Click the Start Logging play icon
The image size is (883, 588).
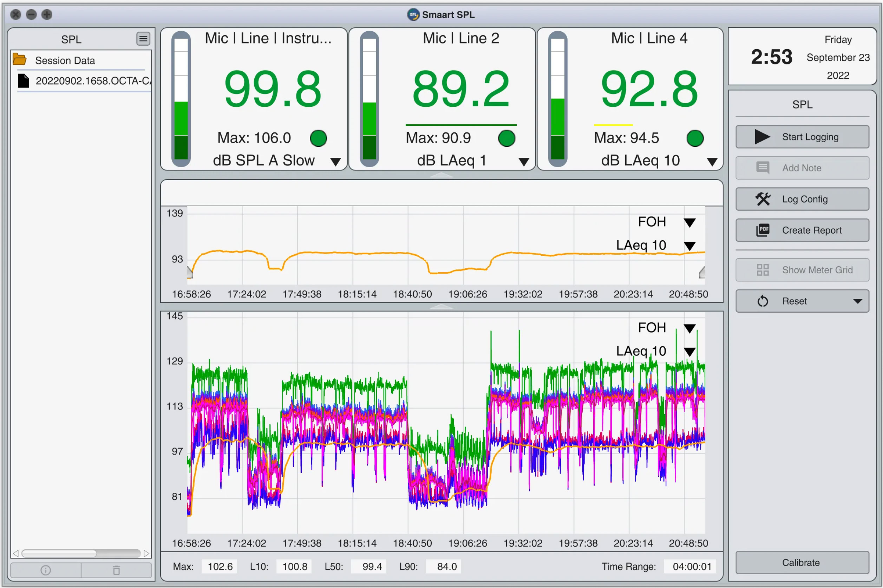click(761, 137)
